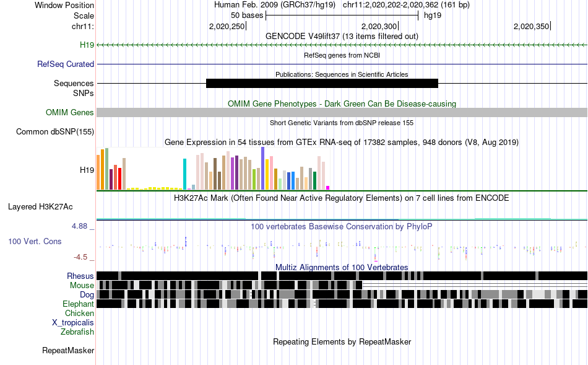Click the 2,020,350 ruler position
Viewport: 588px width, 365px height.
click(532, 26)
